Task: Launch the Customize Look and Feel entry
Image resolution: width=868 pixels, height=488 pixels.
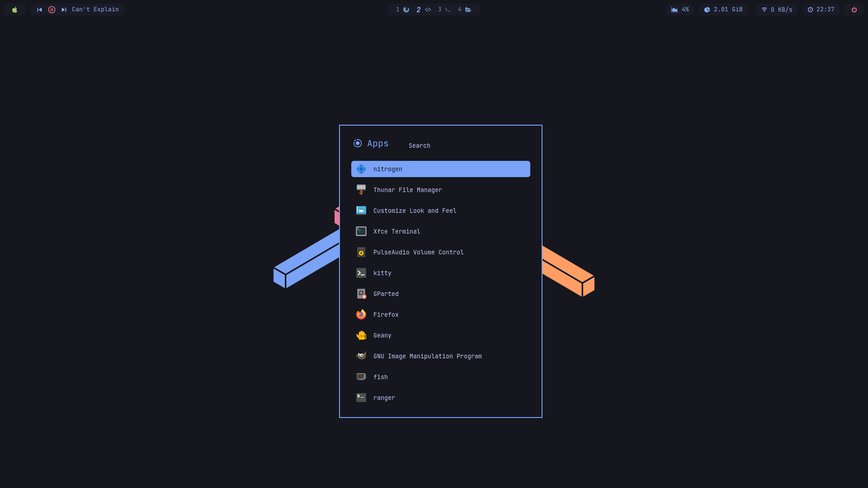Action: [415, 210]
